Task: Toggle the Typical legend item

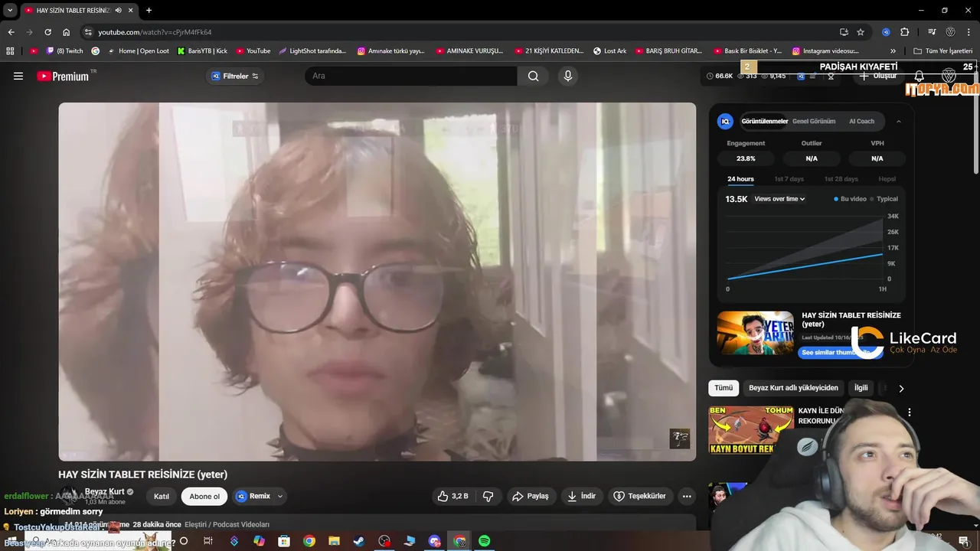Action: 884,199
